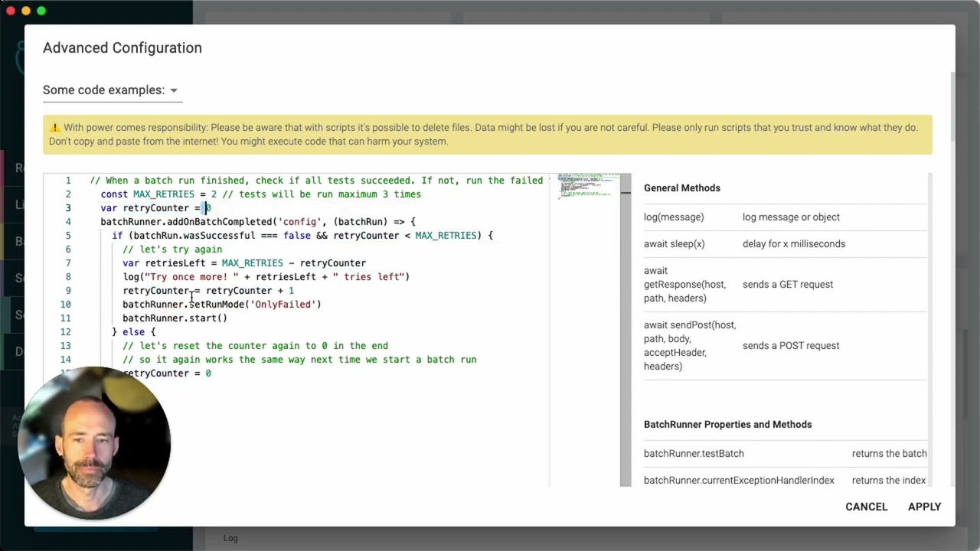Click 'so it again works the same way' comment
The image size is (980, 551).
299,360
